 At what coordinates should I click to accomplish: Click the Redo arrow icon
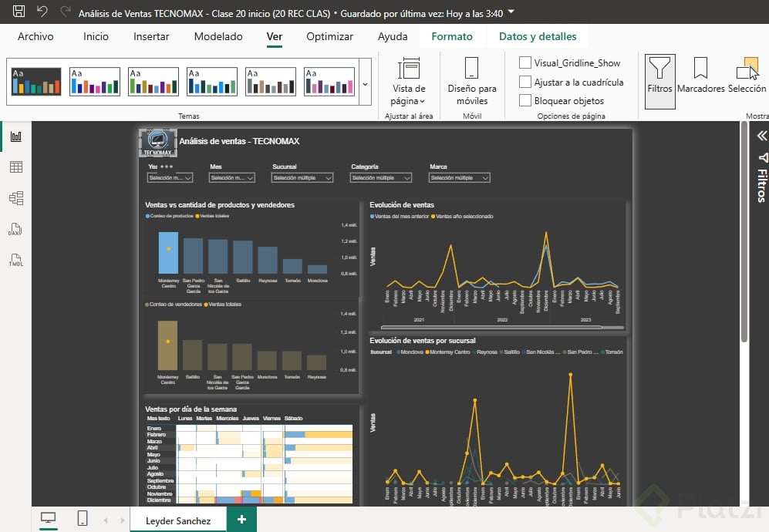[66, 12]
